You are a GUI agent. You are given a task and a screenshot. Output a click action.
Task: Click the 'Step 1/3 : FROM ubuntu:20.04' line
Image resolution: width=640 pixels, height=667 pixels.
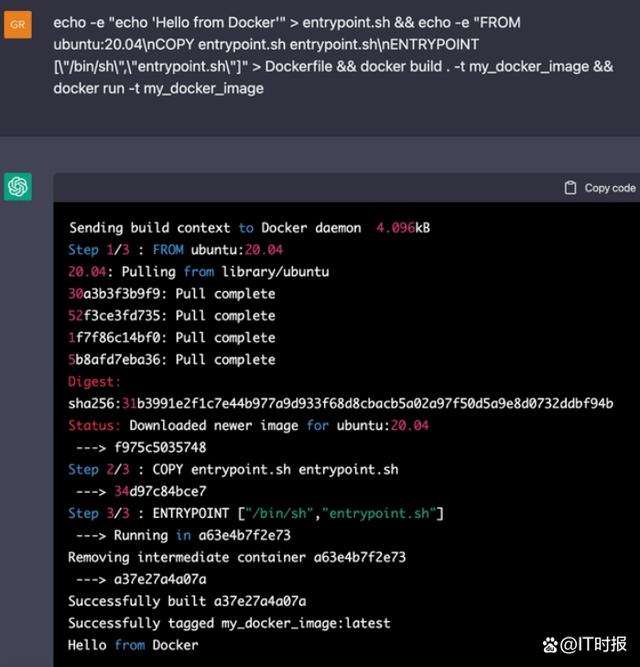pyautogui.click(x=175, y=250)
